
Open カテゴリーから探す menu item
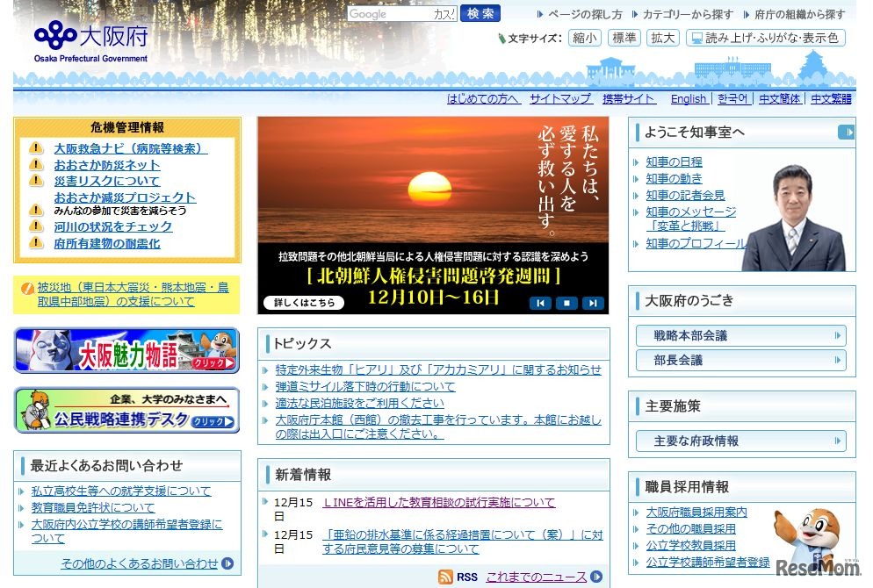tap(688, 14)
